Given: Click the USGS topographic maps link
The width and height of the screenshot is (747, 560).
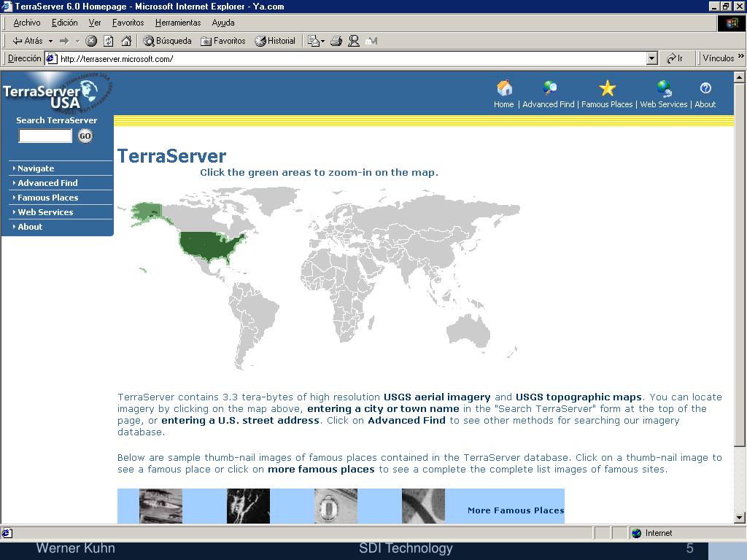Looking at the screenshot, I should coord(578,397).
